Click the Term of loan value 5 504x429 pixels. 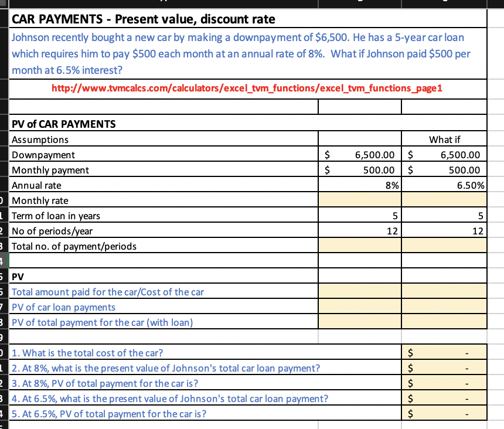(359, 215)
